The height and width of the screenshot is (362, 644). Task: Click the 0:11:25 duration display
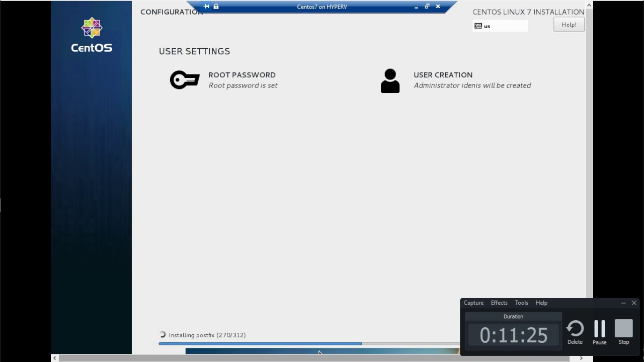pos(513,335)
